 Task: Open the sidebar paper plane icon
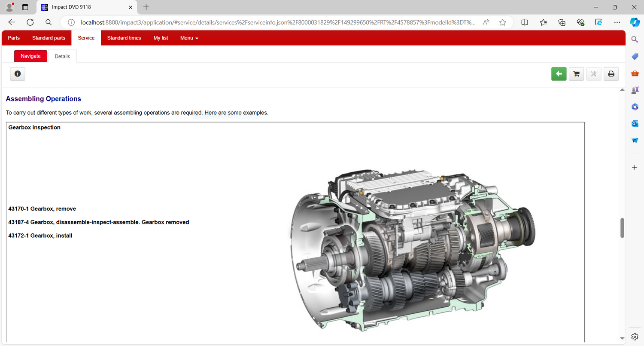tap(635, 141)
